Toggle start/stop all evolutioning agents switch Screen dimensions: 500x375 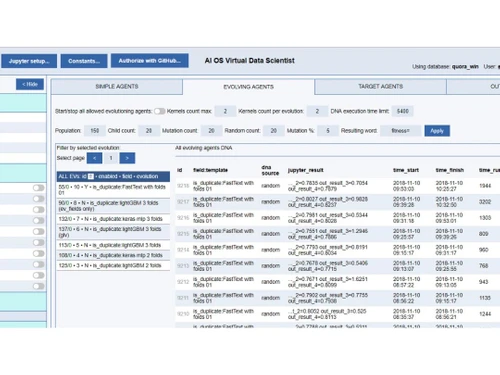click(x=159, y=111)
